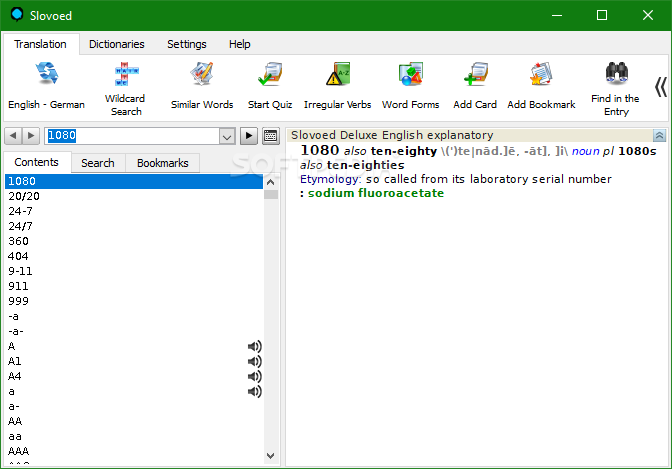Click the 'noun' part-of-speech label
This screenshot has width=672, height=469.
point(585,151)
